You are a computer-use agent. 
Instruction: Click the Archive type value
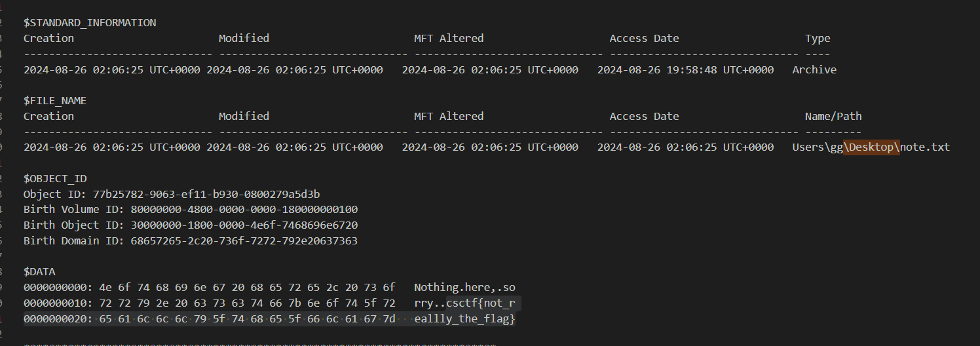(814, 69)
